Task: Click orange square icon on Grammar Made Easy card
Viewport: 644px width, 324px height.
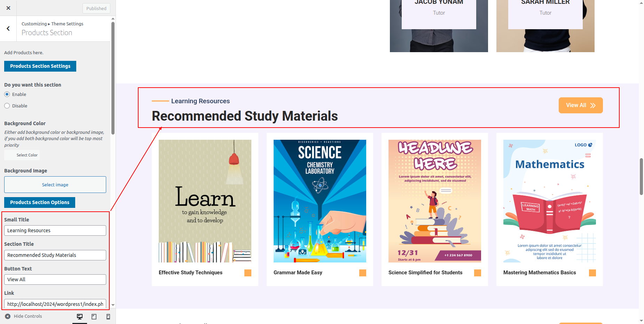Action: [363, 273]
